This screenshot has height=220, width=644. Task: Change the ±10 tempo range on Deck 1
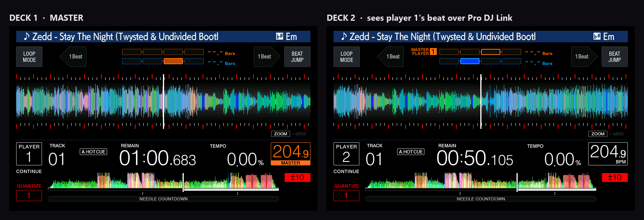tap(297, 177)
